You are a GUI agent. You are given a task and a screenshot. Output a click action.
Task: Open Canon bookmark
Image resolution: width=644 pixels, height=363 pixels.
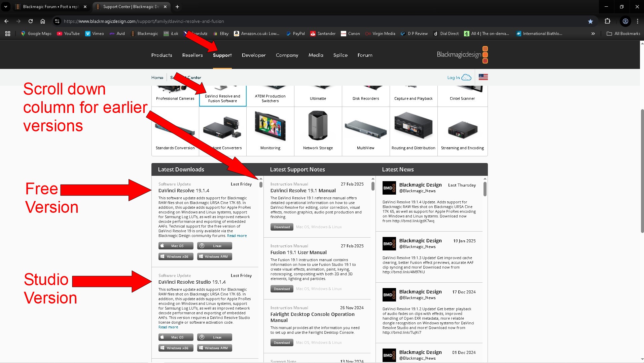click(350, 34)
